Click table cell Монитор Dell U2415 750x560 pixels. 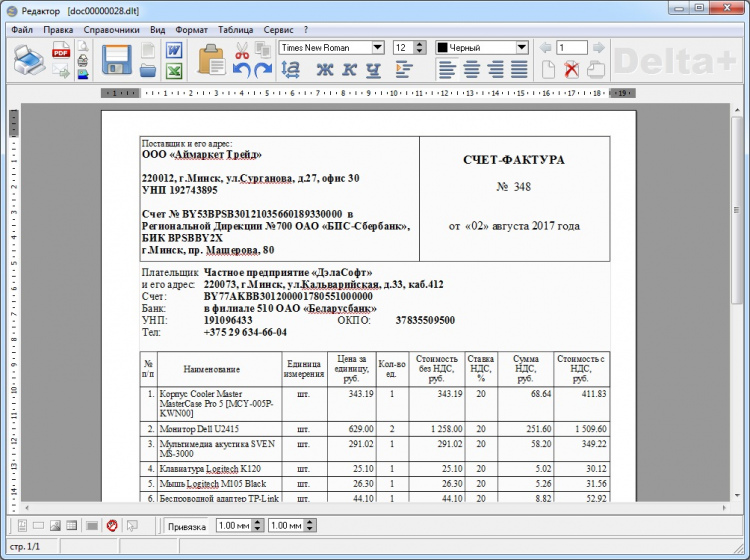tap(199, 429)
